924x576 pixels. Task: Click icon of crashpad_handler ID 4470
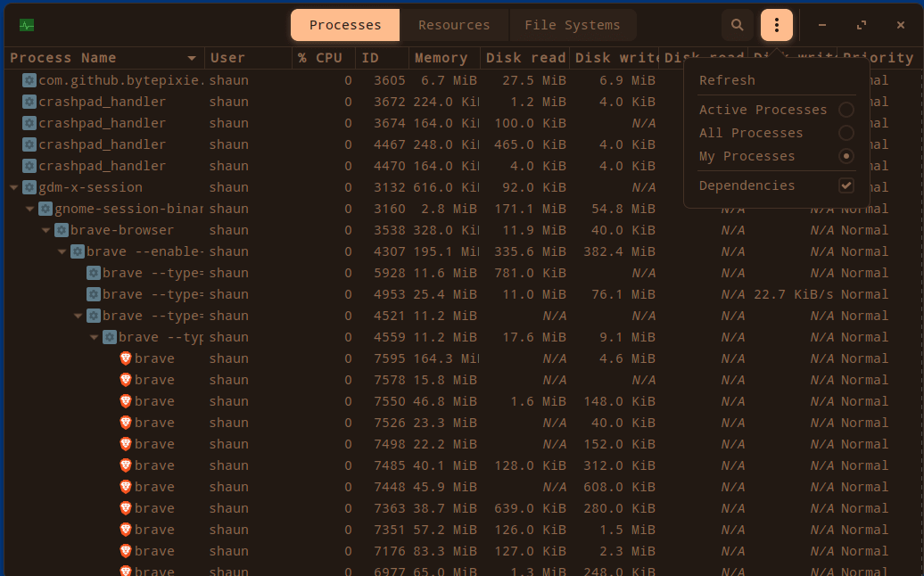tap(29, 166)
